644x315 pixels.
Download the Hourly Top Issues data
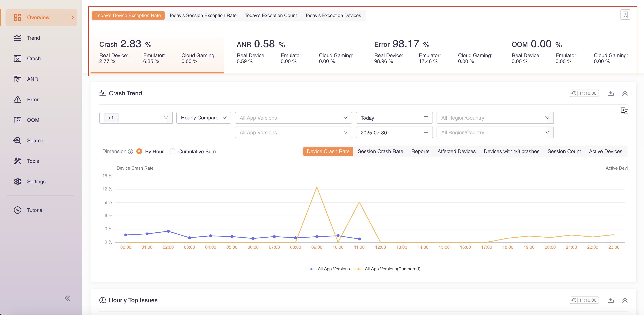pyautogui.click(x=610, y=300)
